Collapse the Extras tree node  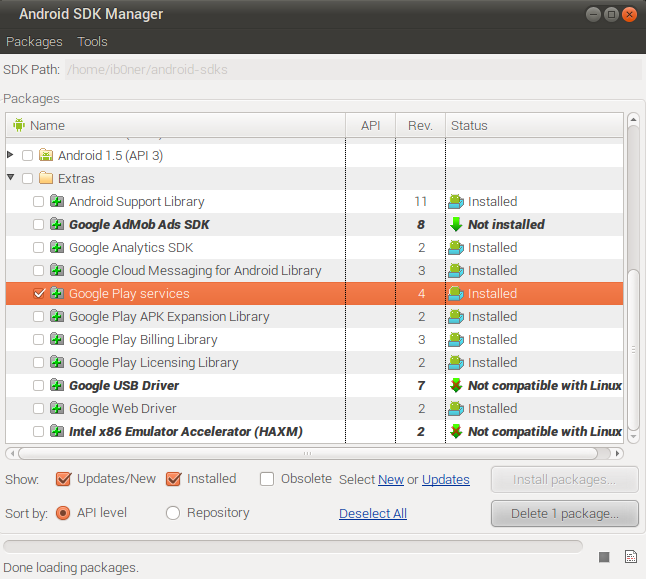tap(11, 178)
